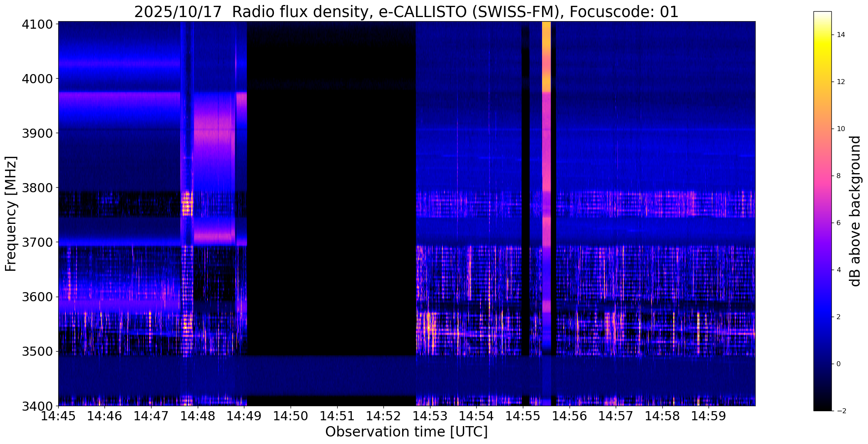Viewport: 868px width, 444px height.
Task: Click the colorbar tick label 6
Action: pyautogui.click(x=838, y=223)
